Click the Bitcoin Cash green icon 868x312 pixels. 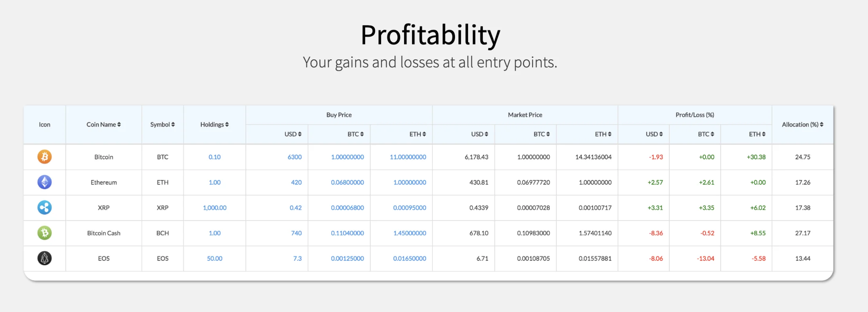(44, 233)
